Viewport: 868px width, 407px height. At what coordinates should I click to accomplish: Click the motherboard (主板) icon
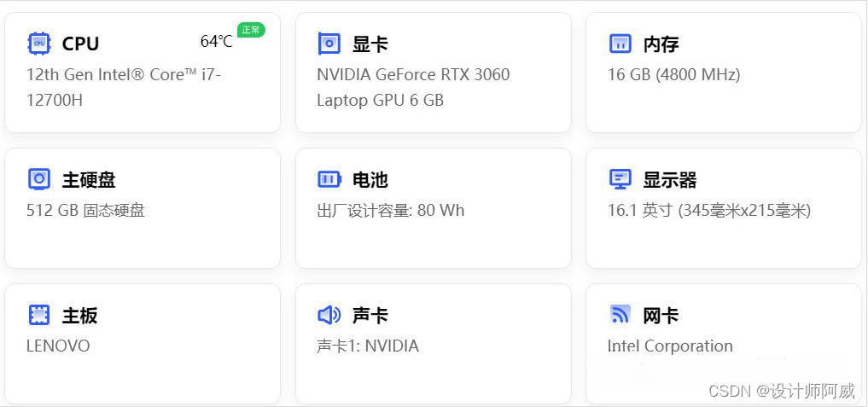click(x=38, y=315)
